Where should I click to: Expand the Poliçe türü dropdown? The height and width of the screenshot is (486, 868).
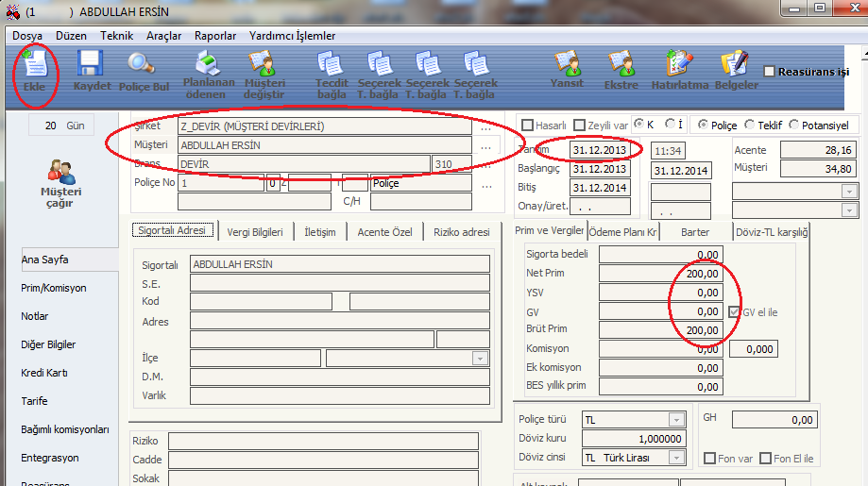pos(676,420)
